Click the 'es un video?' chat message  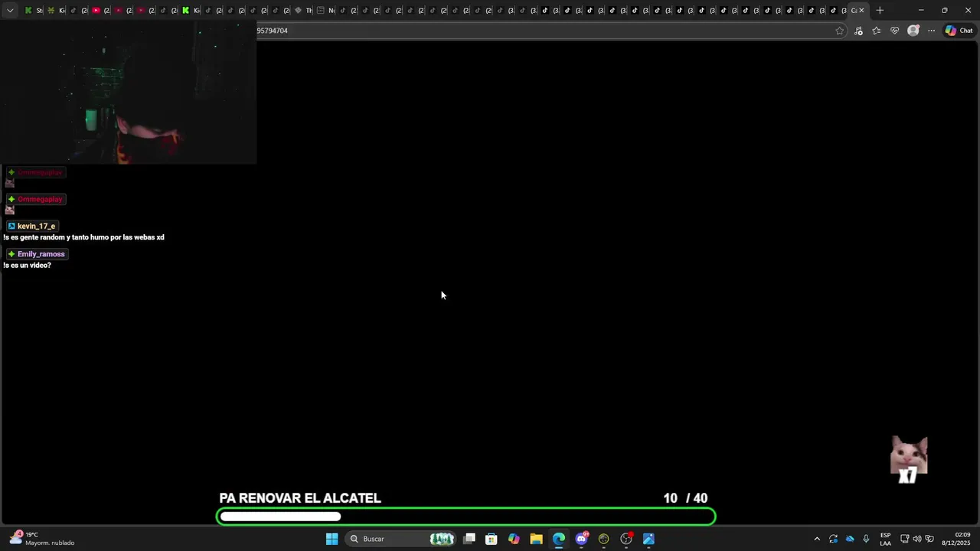click(x=28, y=266)
